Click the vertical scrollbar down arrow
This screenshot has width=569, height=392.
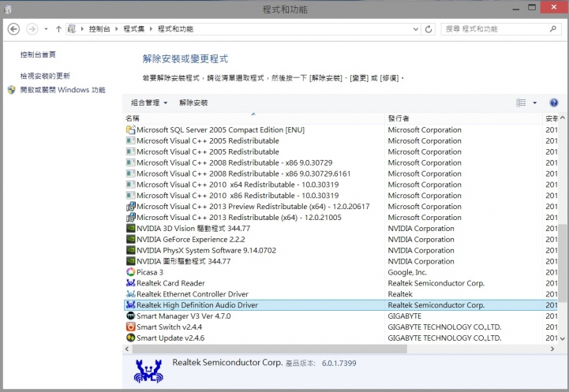[563, 338]
